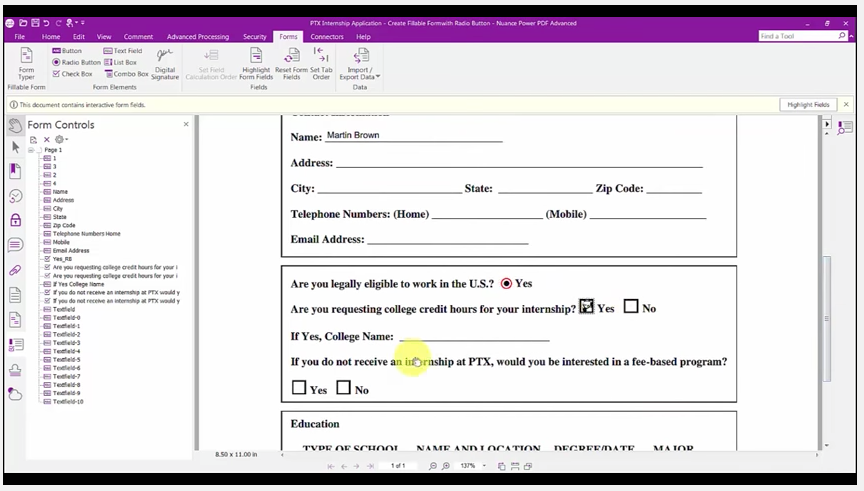Open the Comments panel

[15, 245]
